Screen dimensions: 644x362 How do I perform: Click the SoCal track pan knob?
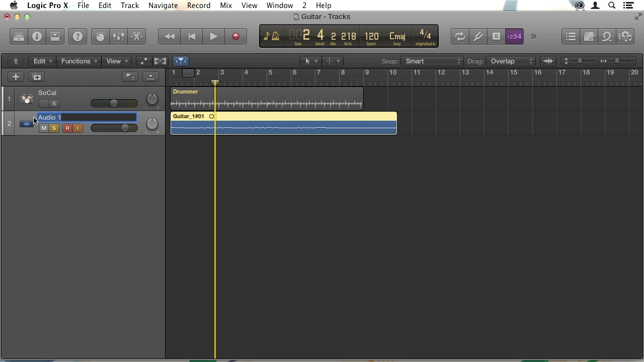coord(152,100)
